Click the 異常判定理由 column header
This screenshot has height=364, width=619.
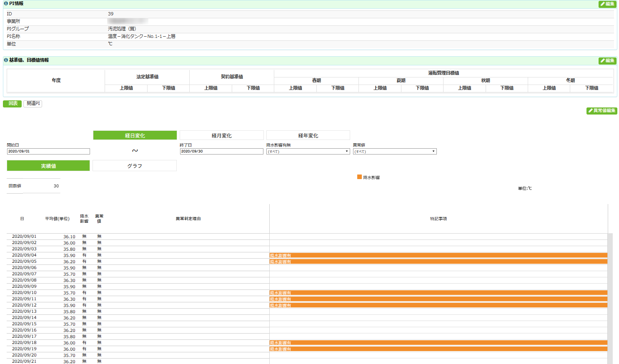point(188,219)
